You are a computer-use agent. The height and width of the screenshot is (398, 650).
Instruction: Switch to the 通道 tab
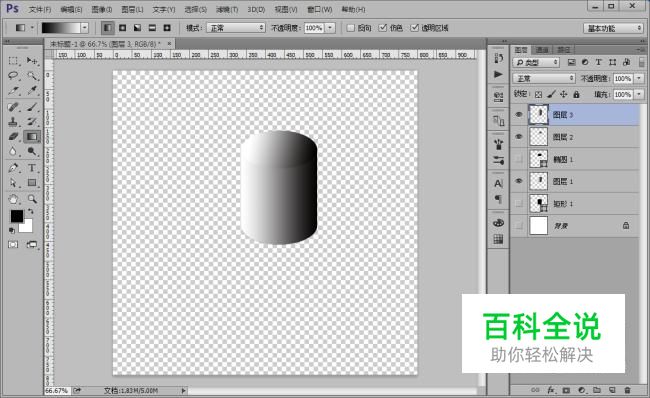pyautogui.click(x=542, y=50)
